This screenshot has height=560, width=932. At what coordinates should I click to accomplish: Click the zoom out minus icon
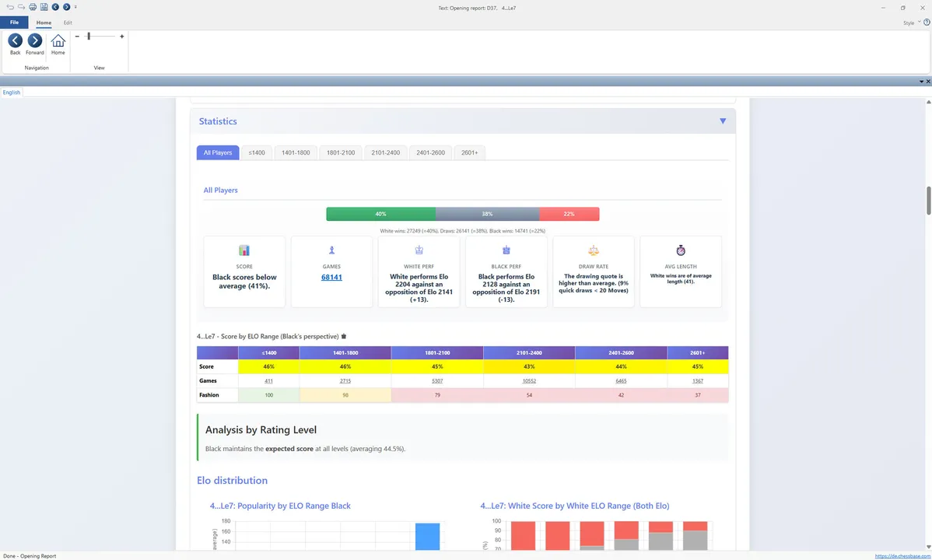[x=77, y=37]
